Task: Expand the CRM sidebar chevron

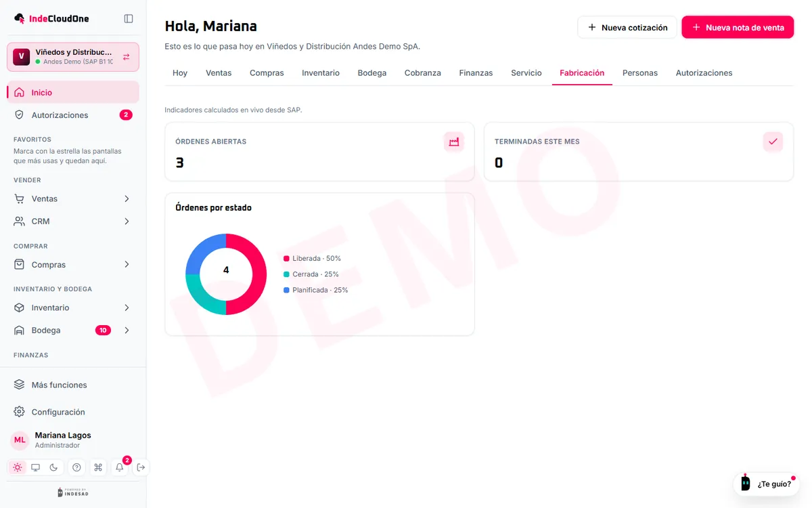Action: [x=127, y=221]
